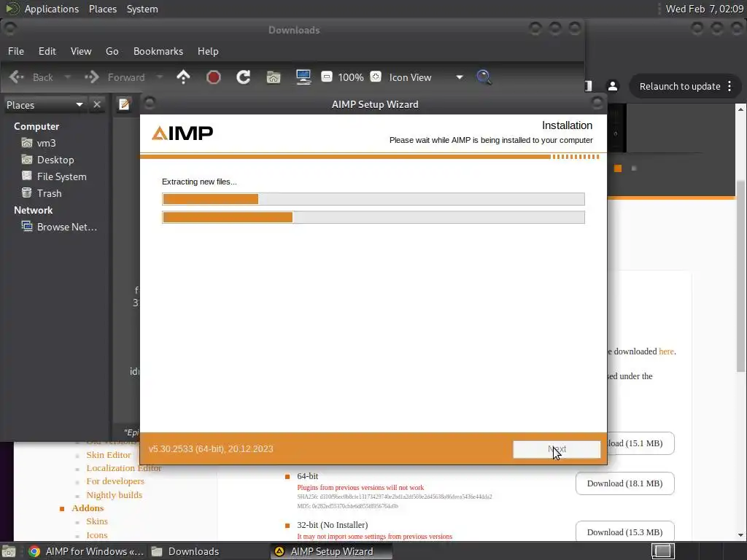
Task: Click the 32-bit (No Installer) heading
Action: point(332,525)
